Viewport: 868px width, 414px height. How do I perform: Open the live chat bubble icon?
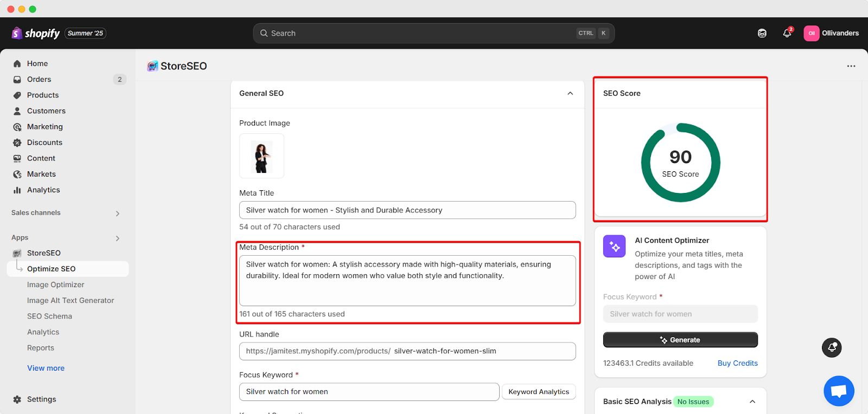pyautogui.click(x=839, y=391)
